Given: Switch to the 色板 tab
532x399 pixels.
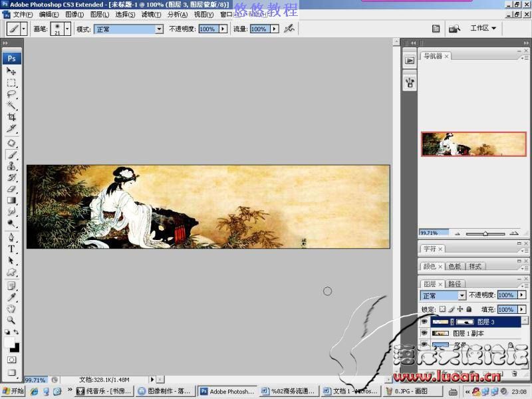Looking at the screenshot, I should 455,267.
